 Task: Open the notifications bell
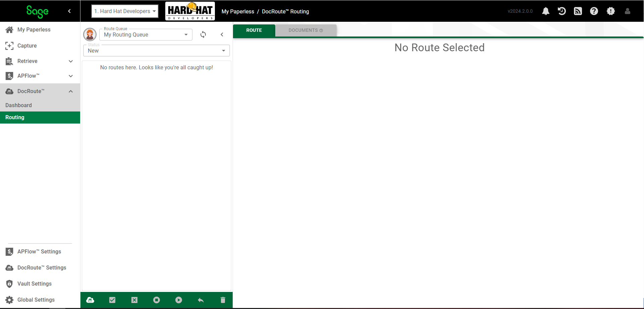pyautogui.click(x=546, y=11)
